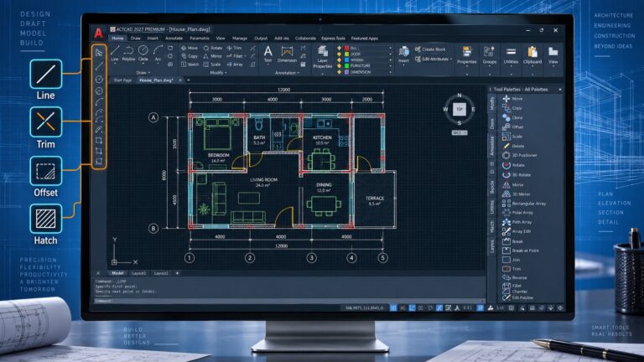Pick Polar Array in the Tool Palettes
644x362 pixels.
click(517, 213)
